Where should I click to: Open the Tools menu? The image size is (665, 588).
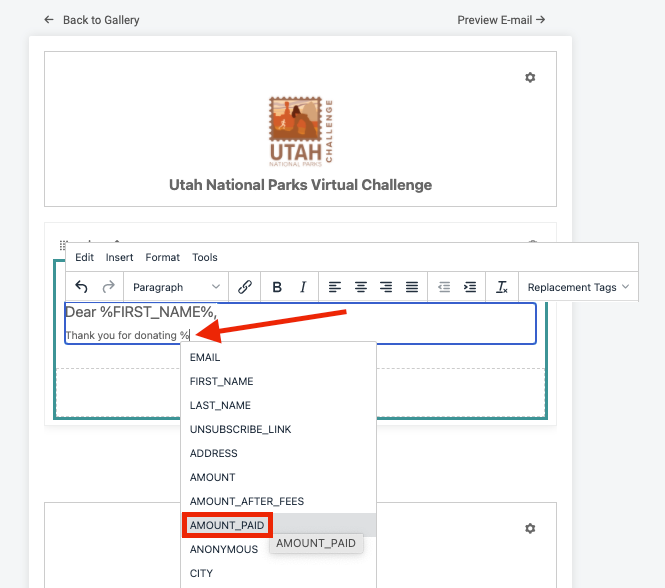[205, 257]
